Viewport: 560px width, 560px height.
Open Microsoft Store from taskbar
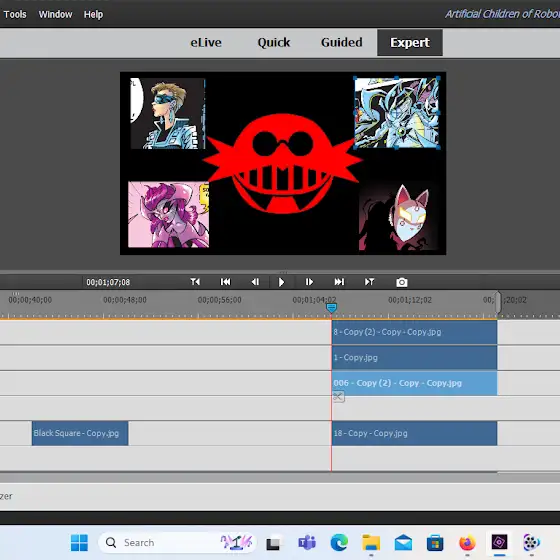[x=435, y=543]
